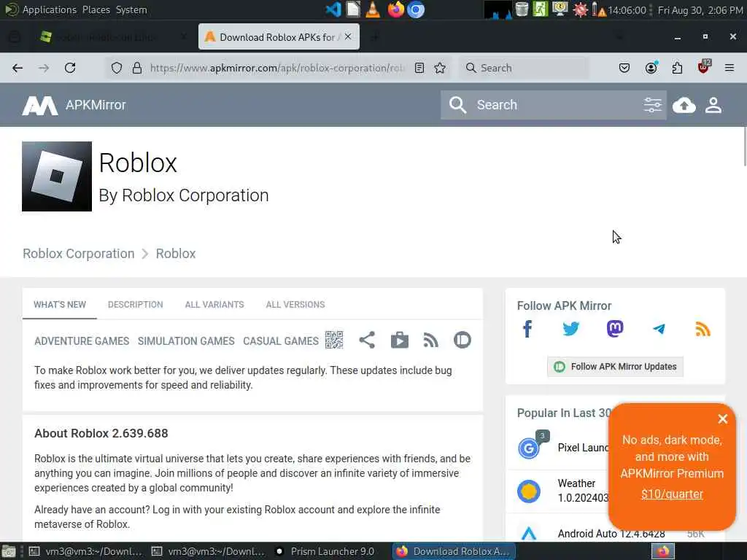Viewport: 747px width, 560px height.
Task: Bookmark this page with star icon
Action: click(x=440, y=68)
